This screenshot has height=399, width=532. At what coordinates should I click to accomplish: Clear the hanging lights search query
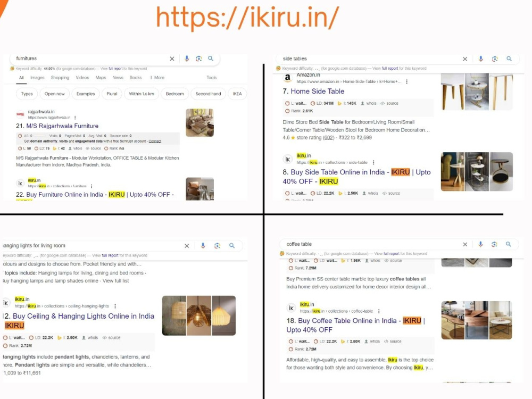[187, 246]
